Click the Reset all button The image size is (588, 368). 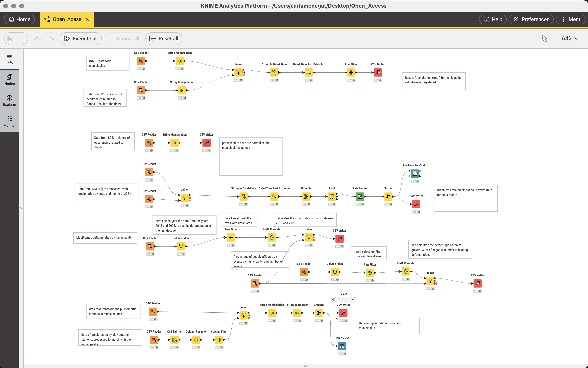[x=164, y=39]
